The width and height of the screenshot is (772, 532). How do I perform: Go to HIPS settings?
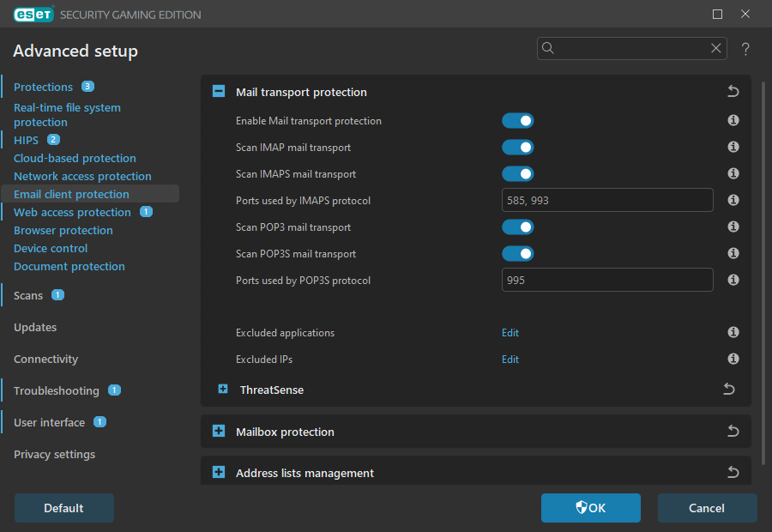tap(26, 141)
